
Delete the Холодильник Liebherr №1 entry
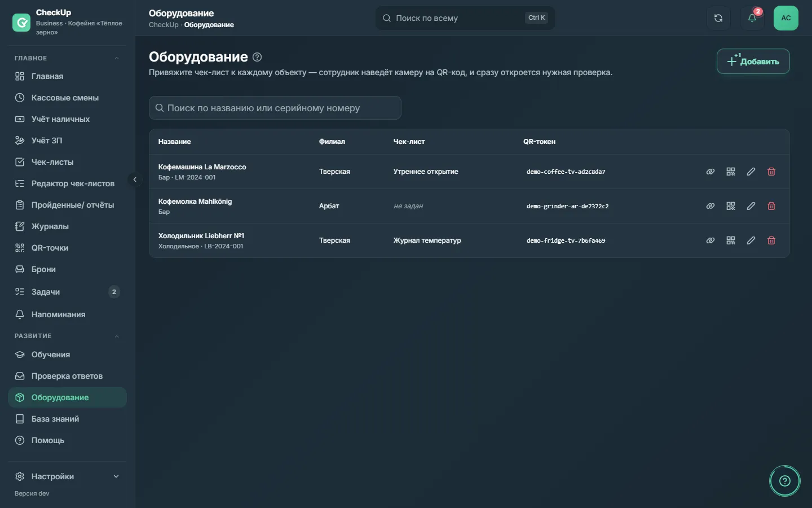pyautogui.click(x=771, y=240)
